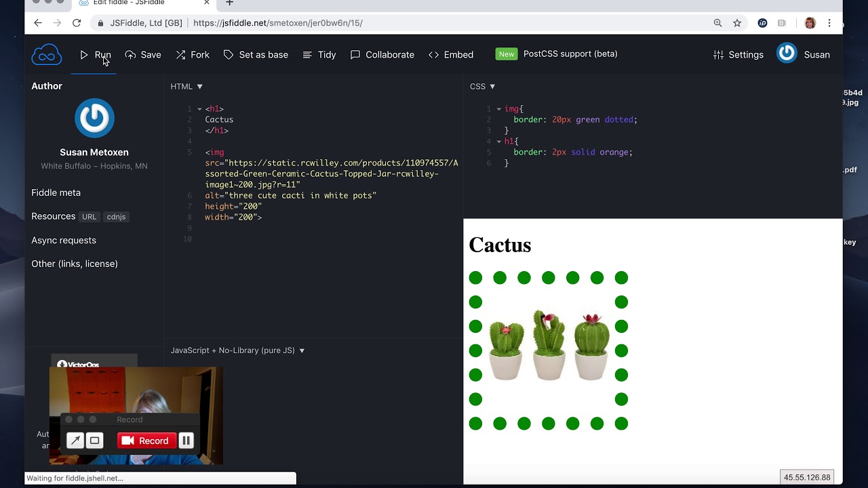The width and height of the screenshot is (868, 488).
Task: Click Susan's avatar in the header
Action: tap(787, 53)
